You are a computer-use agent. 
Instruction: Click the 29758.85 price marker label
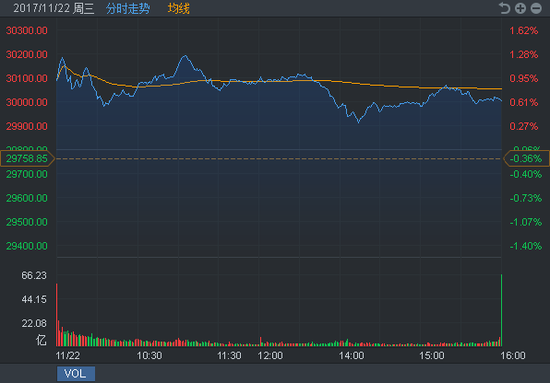coord(27,159)
